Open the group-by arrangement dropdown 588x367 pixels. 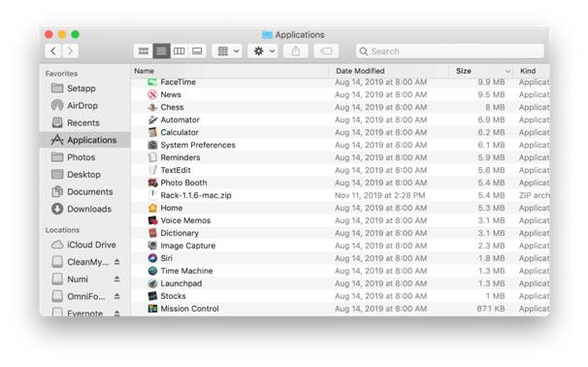point(227,51)
